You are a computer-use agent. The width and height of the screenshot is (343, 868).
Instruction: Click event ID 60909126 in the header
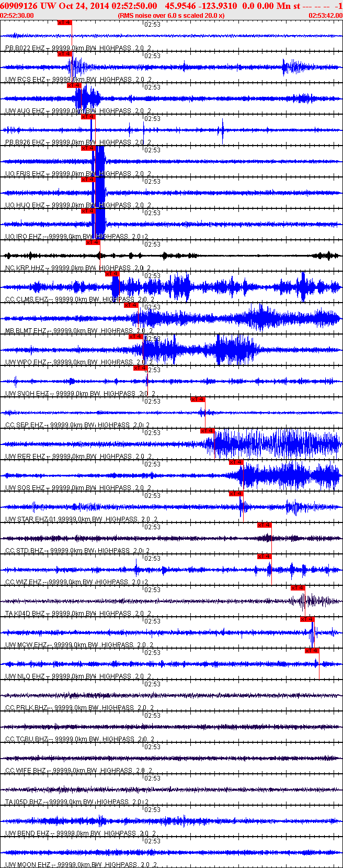(x=19, y=6)
